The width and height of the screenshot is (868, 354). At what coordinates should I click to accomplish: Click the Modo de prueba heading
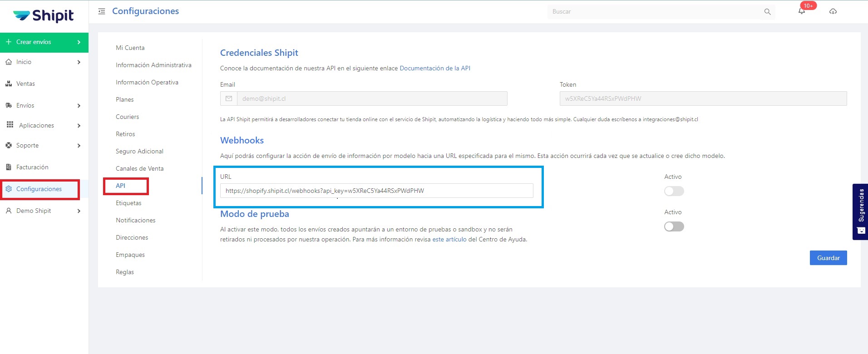255,214
